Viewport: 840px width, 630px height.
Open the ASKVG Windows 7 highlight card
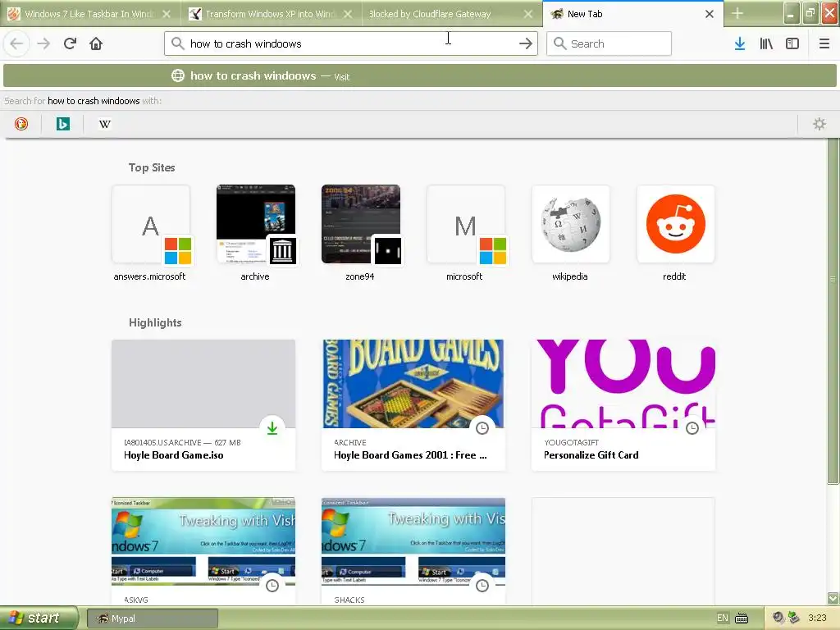click(203, 552)
